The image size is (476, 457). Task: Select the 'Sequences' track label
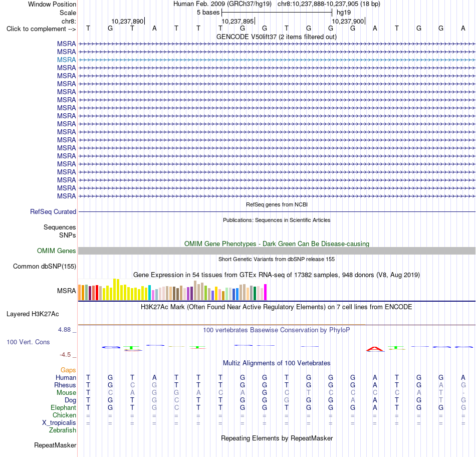[60, 227]
